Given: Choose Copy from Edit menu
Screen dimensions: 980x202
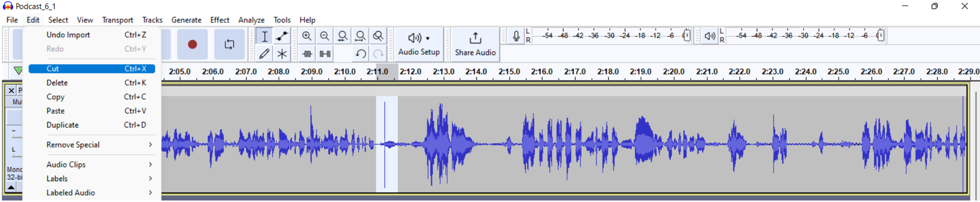Looking at the screenshot, I should point(92,97).
